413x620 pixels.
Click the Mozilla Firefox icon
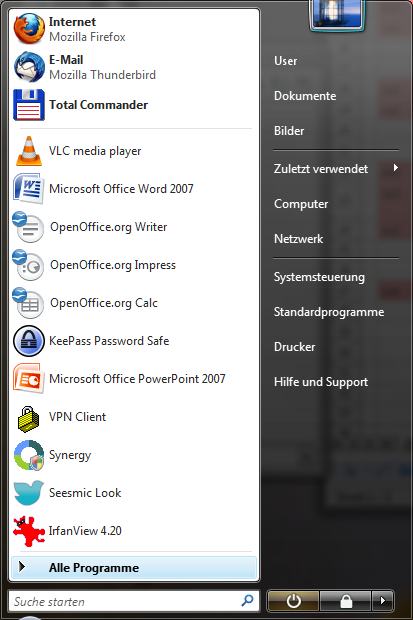(29, 28)
